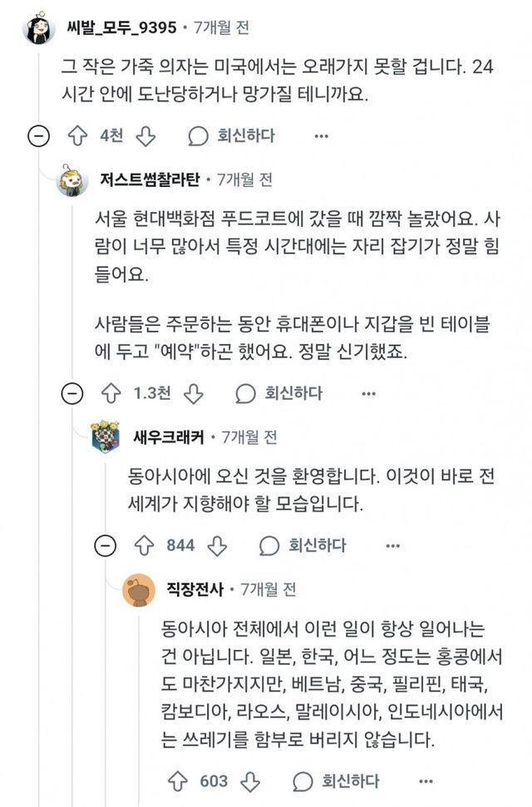Collapse the 새우크래커 reply thread
532x807 pixels.
click(106, 546)
